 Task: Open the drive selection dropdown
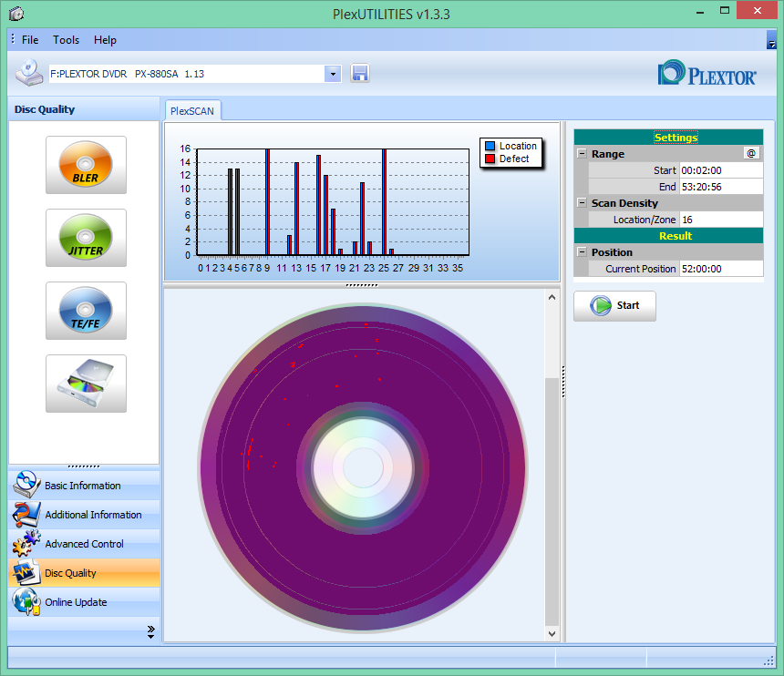pos(333,74)
